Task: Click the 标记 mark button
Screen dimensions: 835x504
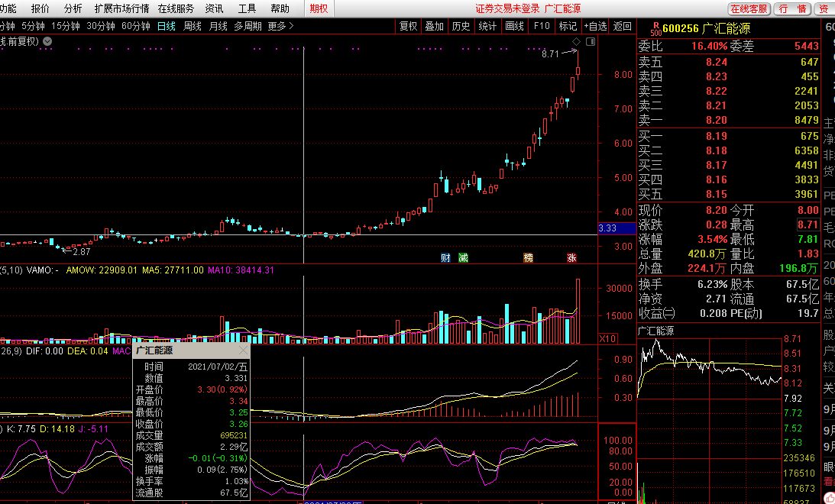Action: click(568, 26)
